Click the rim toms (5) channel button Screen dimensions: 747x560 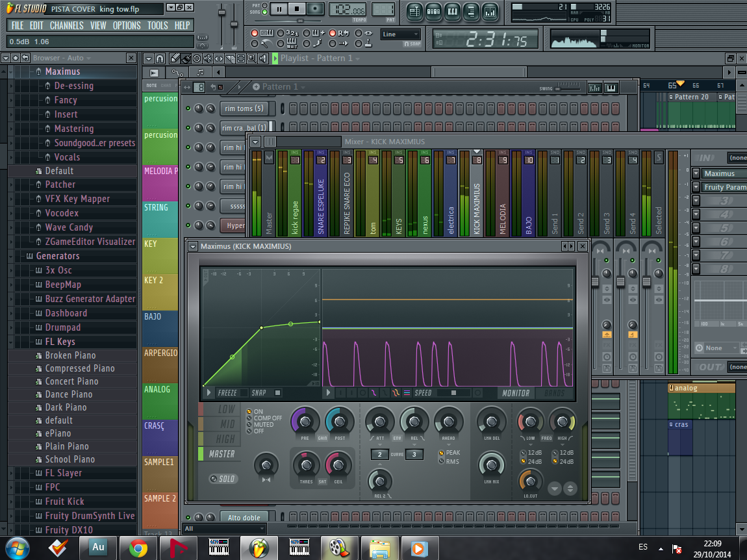point(244,108)
